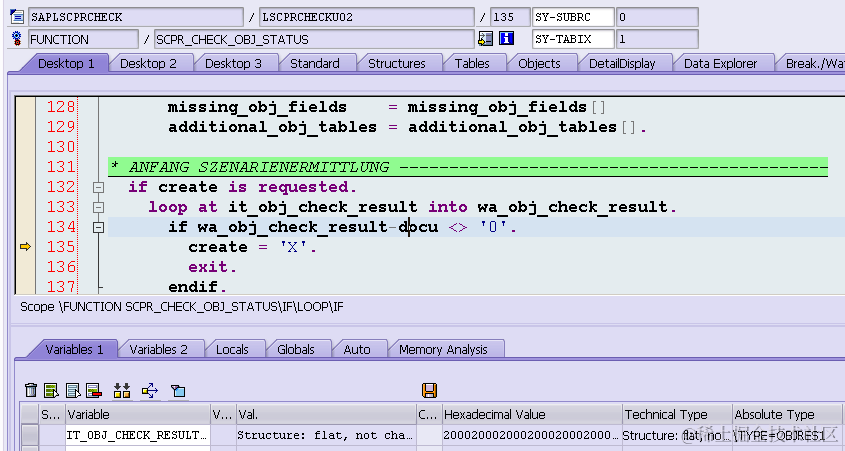Open the Structures tab
The image size is (845, 451).
[x=397, y=64]
